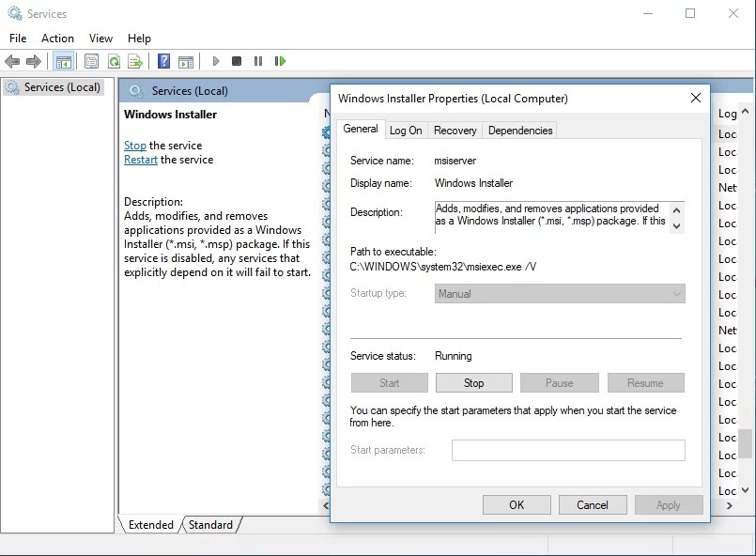This screenshot has width=756, height=556.
Task: Open the Help menu
Action: pyautogui.click(x=139, y=39)
